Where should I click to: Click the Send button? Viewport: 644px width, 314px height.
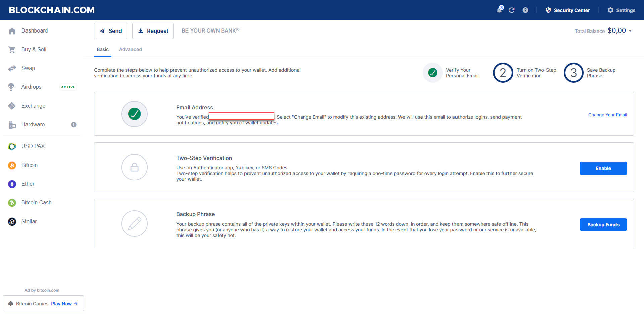click(x=111, y=31)
